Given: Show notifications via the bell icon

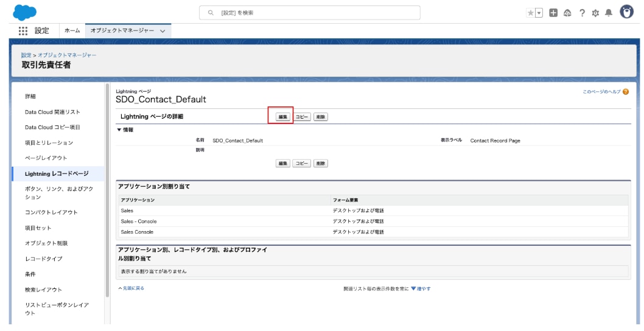Looking at the screenshot, I should (607, 13).
